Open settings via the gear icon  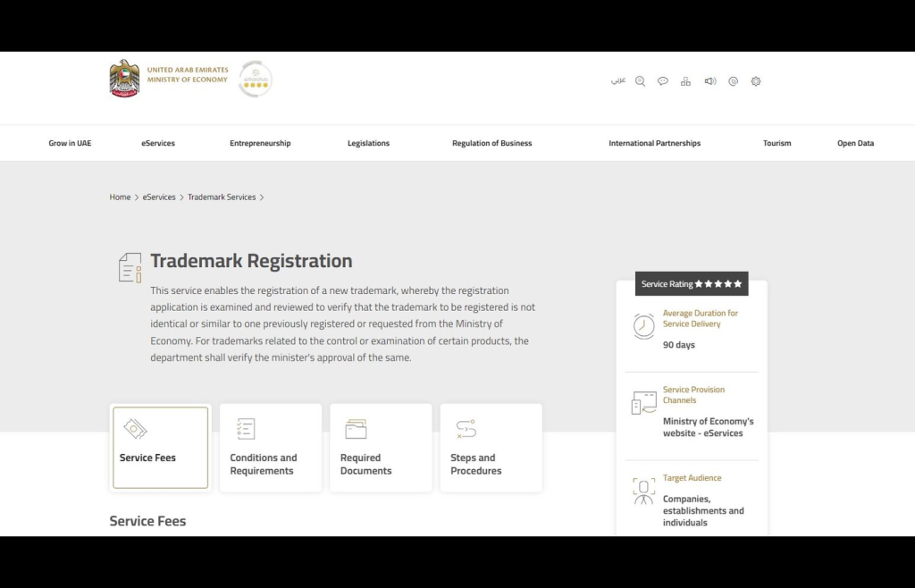point(756,81)
